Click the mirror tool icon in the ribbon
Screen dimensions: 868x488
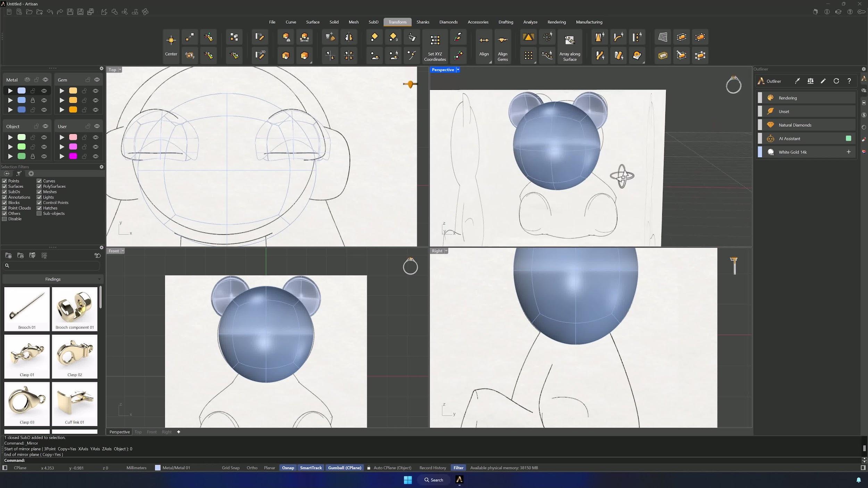point(349,37)
